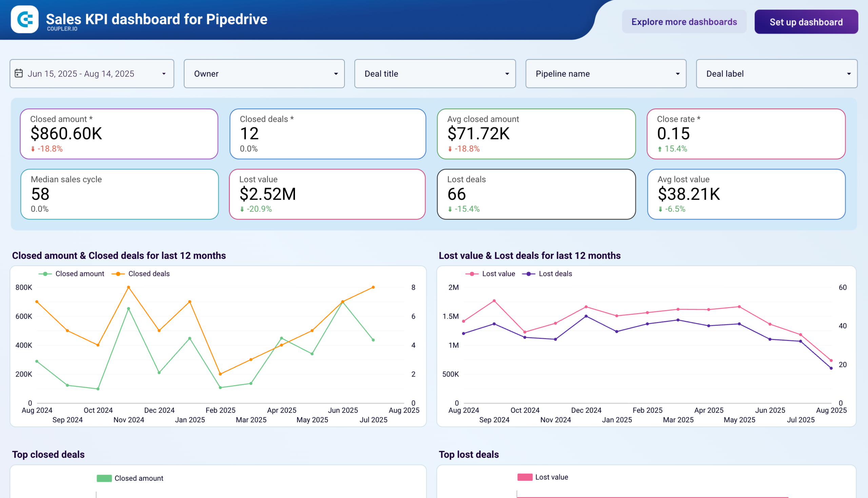This screenshot has width=868, height=498.
Task: Click the Explore more dashboards button
Action: (x=684, y=22)
